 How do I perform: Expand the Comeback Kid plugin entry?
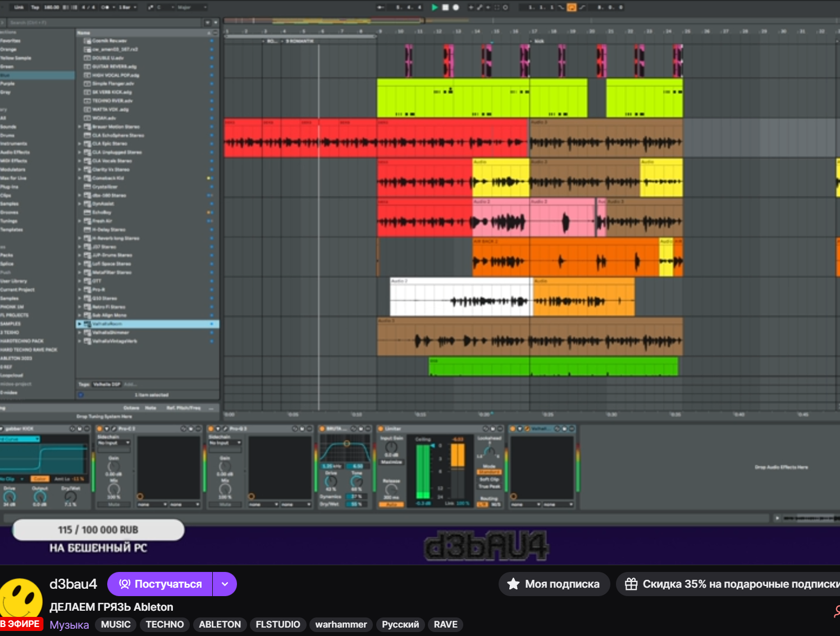(x=79, y=178)
